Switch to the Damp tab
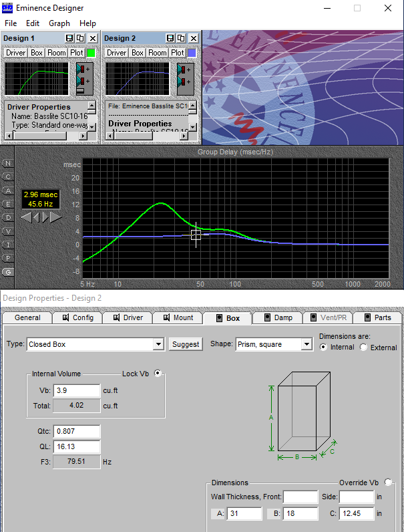The height and width of the screenshot is (532, 404). click(278, 318)
